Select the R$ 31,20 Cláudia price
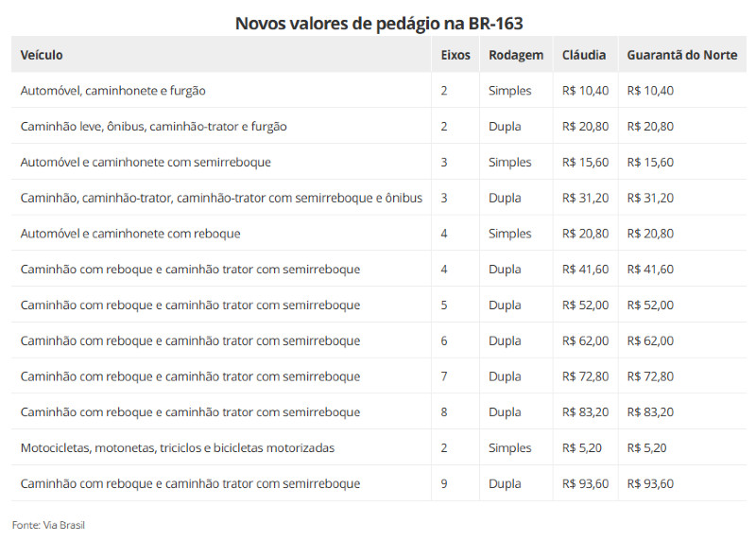This screenshot has height=541, width=756. tap(585, 198)
